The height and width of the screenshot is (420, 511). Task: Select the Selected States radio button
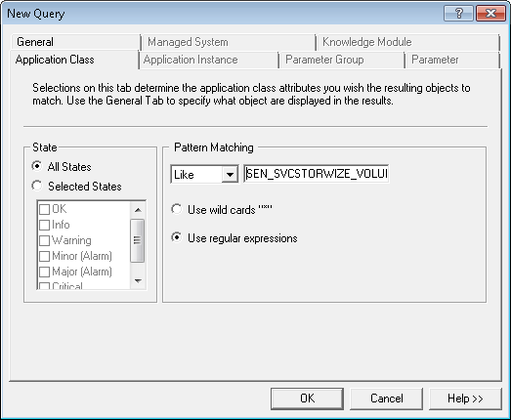[37, 186]
